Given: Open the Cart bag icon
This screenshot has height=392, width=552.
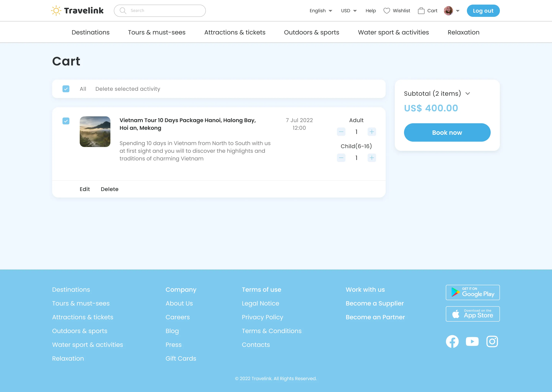Looking at the screenshot, I should pyautogui.click(x=421, y=10).
